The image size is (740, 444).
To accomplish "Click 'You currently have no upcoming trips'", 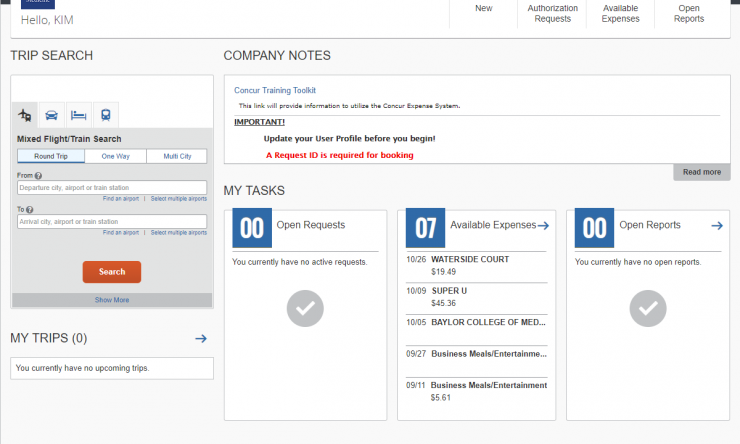I will tap(82, 368).
